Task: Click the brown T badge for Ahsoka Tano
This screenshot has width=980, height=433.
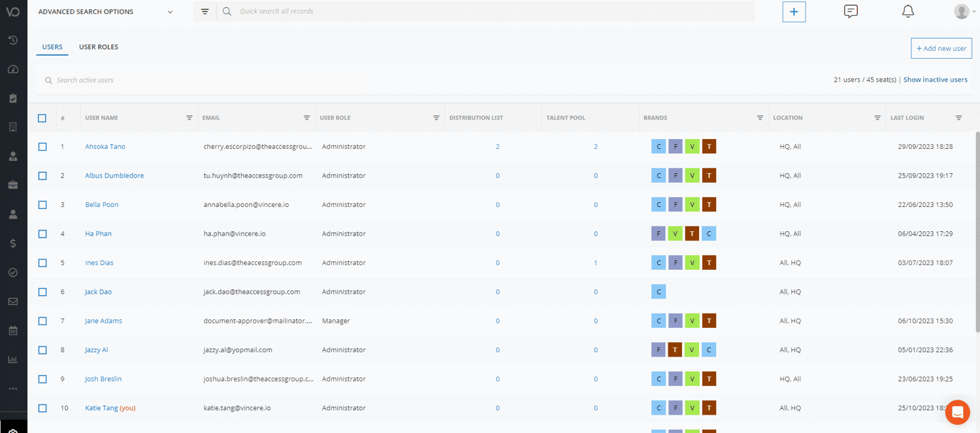Action: [709, 146]
